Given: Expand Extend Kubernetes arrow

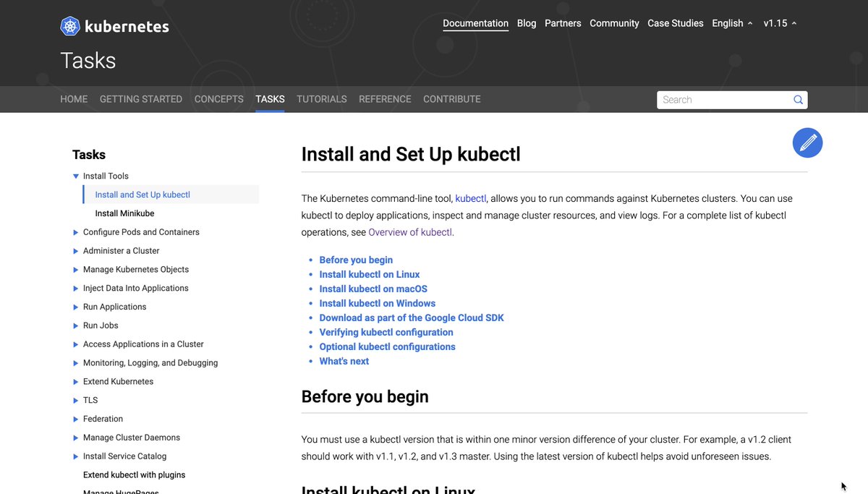Looking at the screenshot, I should click(x=76, y=382).
